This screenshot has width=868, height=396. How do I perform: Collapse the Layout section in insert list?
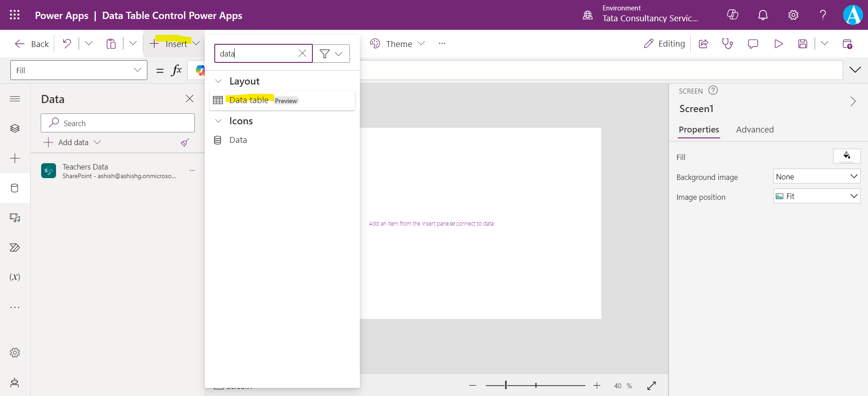(x=218, y=81)
